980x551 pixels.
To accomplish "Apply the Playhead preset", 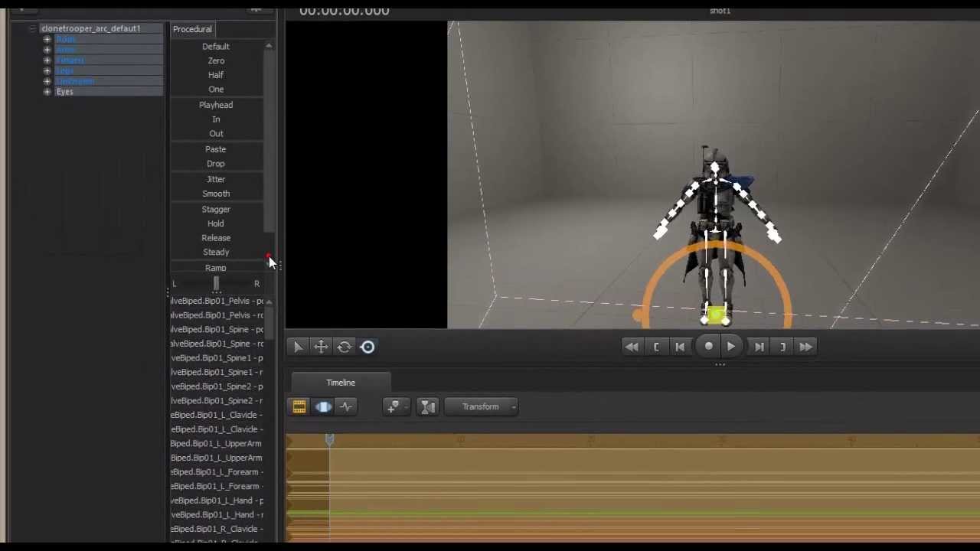I will point(216,105).
